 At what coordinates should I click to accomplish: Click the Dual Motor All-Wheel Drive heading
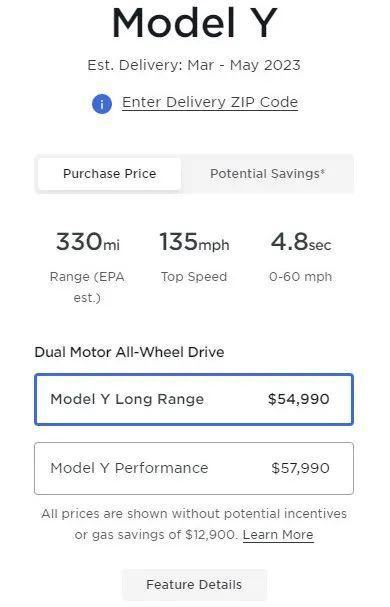click(x=129, y=352)
